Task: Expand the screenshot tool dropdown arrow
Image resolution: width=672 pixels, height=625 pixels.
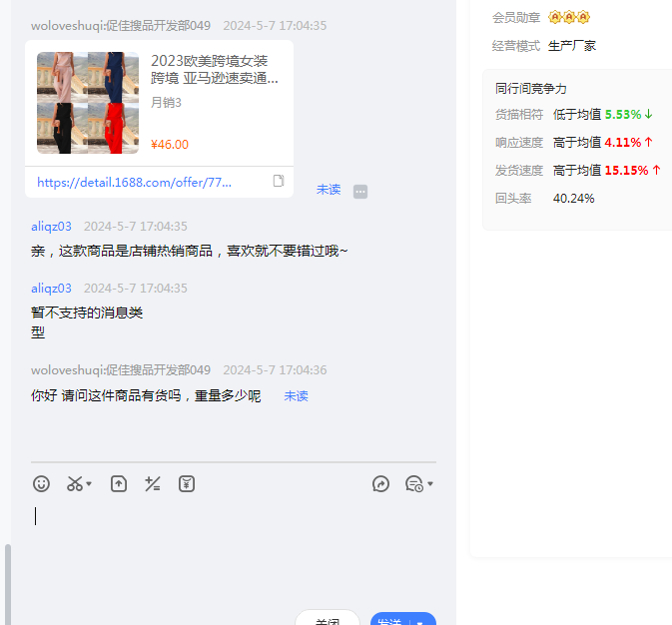Action: [x=89, y=484]
